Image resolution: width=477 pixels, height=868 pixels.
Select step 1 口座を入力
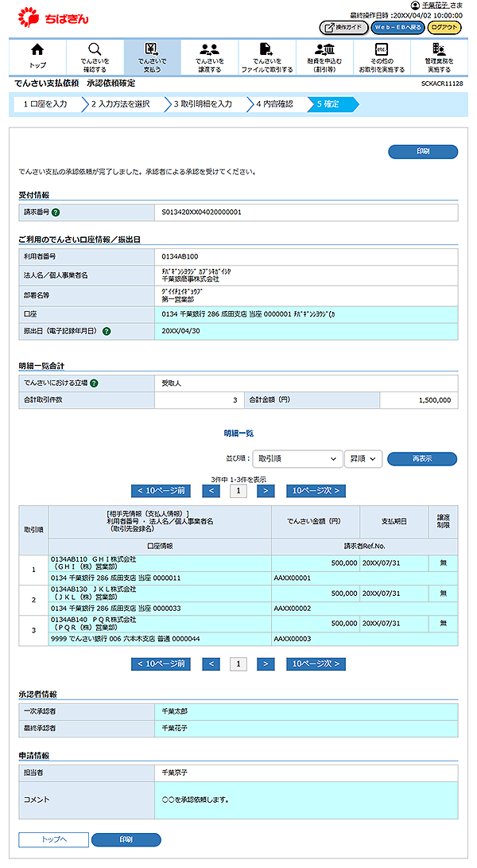46,104
